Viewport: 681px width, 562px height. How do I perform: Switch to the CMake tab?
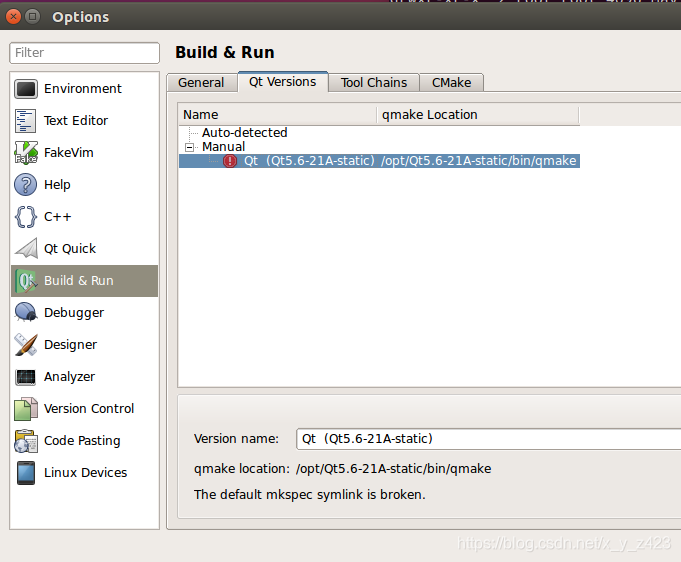[x=451, y=83]
